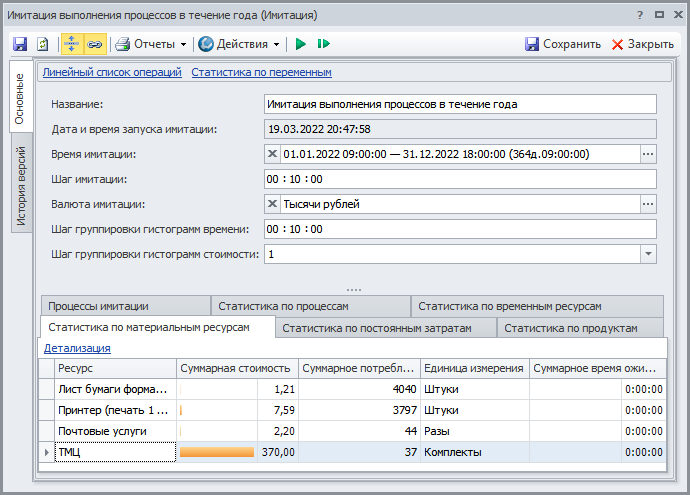The width and height of the screenshot is (690, 495).
Task: Click the Название text field
Action: (459, 104)
